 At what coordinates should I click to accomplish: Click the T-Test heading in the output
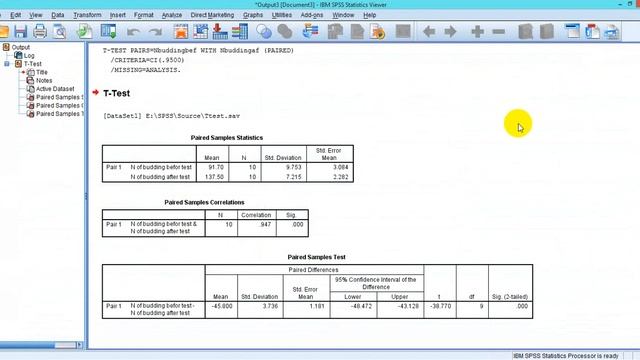pyautogui.click(x=116, y=93)
